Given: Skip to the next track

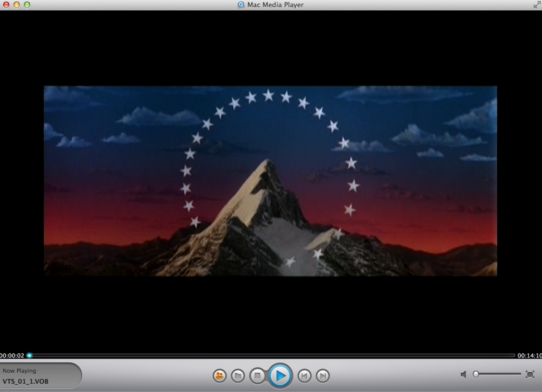Looking at the screenshot, I should (323, 375).
